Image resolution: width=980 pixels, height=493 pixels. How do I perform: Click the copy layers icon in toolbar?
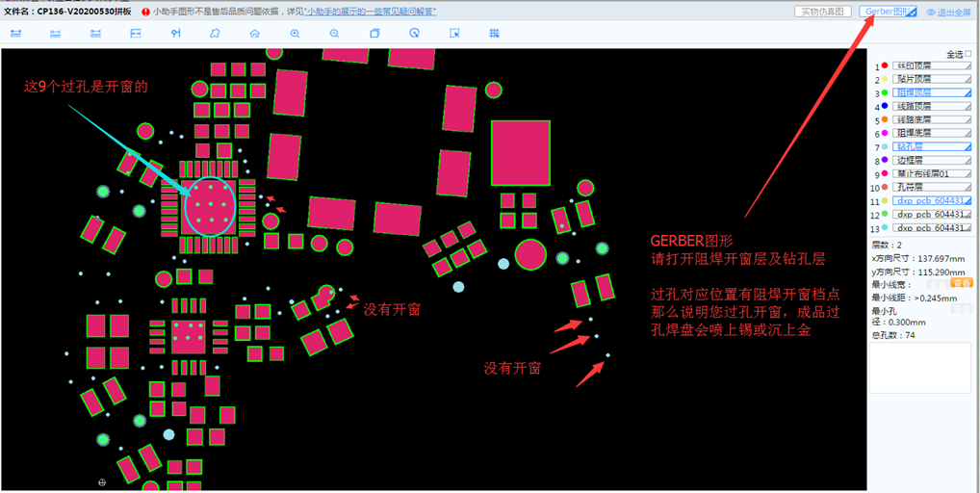374,34
